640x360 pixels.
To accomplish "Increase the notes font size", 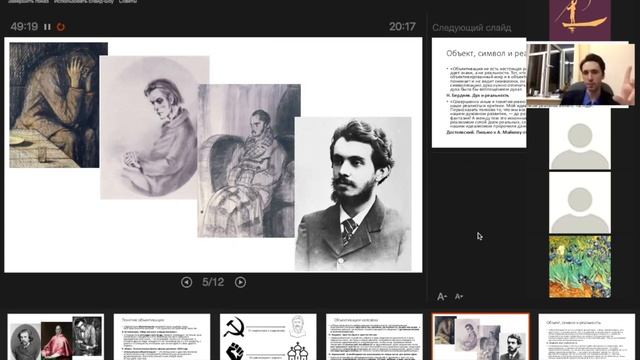I will [x=442, y=297].
